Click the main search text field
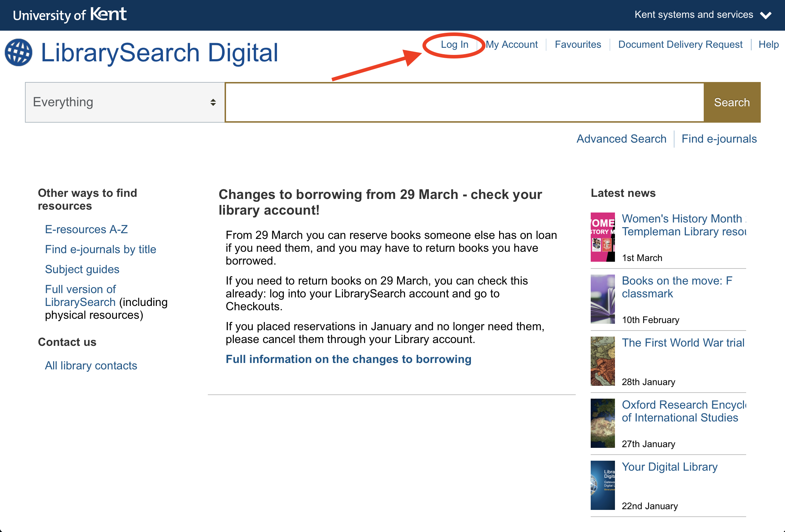 (x=465, y=102)
